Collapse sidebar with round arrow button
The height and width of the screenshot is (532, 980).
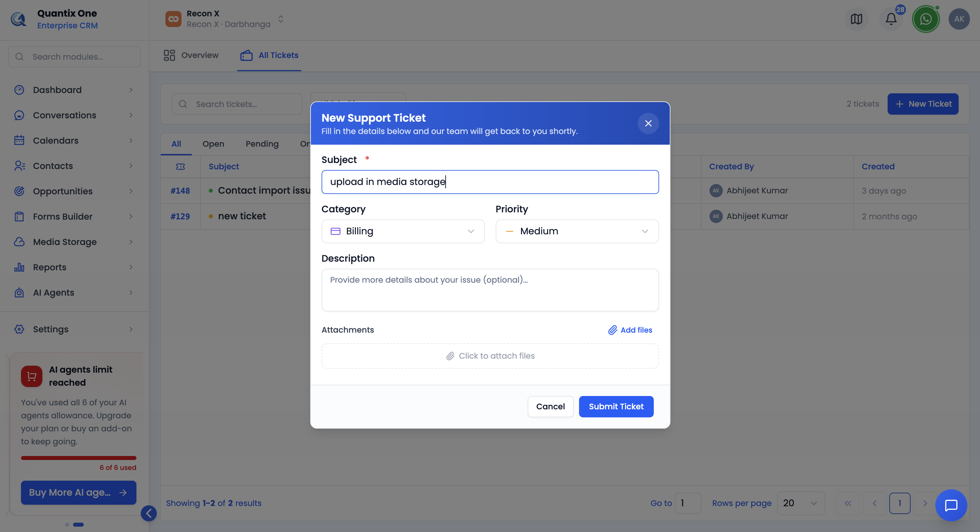coord(148,513)
